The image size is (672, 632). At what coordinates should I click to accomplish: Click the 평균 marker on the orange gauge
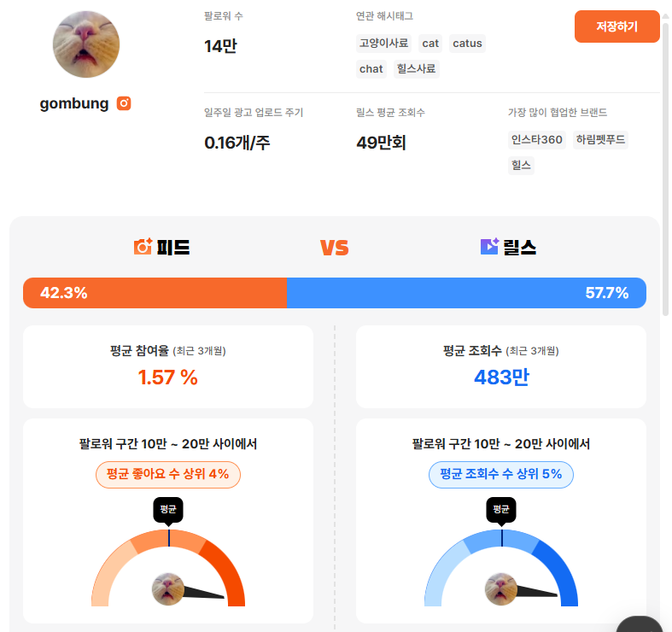168,510
